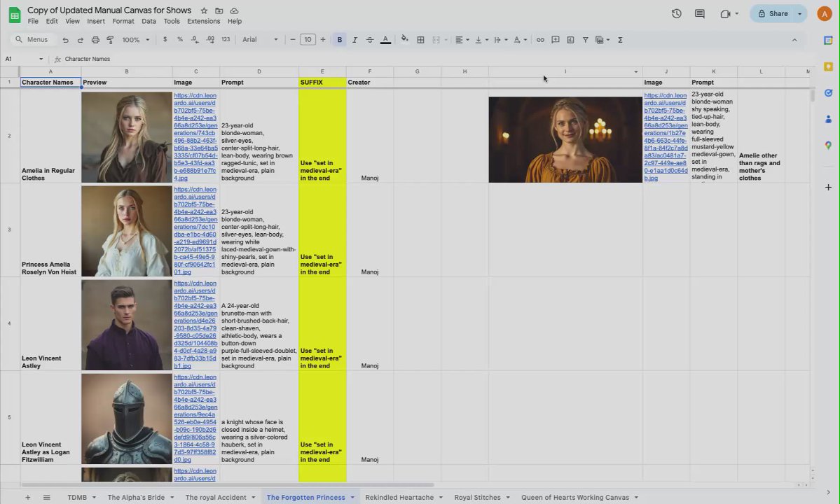Toggle bold formatting
Screen dimensions: 840x504
(340, 40)
